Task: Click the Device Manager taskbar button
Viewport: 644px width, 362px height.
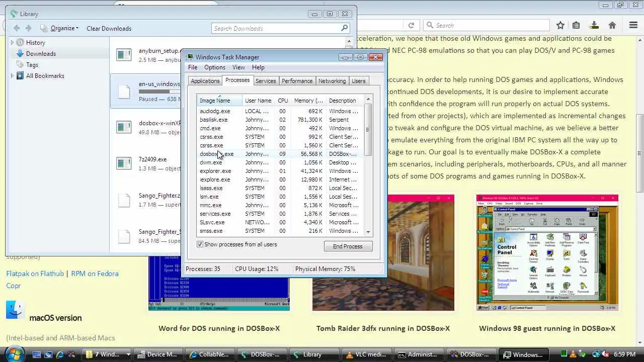Action: (158, 354)
